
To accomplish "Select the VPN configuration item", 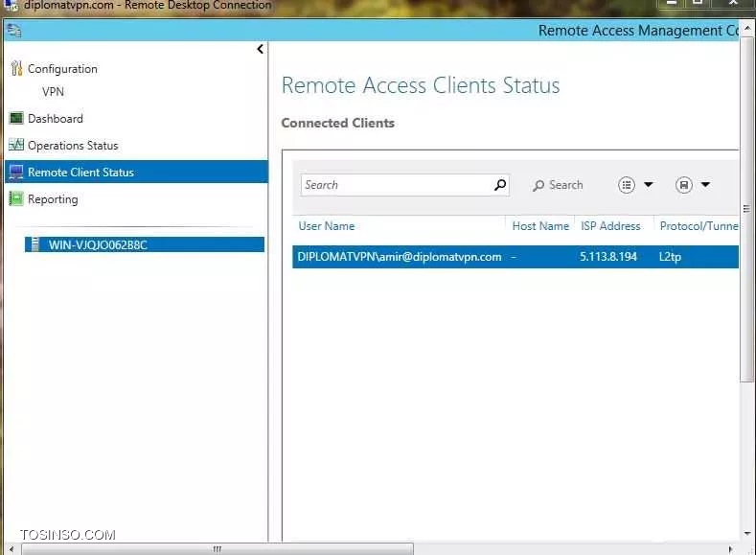I will pyautogui.click(x=53, y=92).
